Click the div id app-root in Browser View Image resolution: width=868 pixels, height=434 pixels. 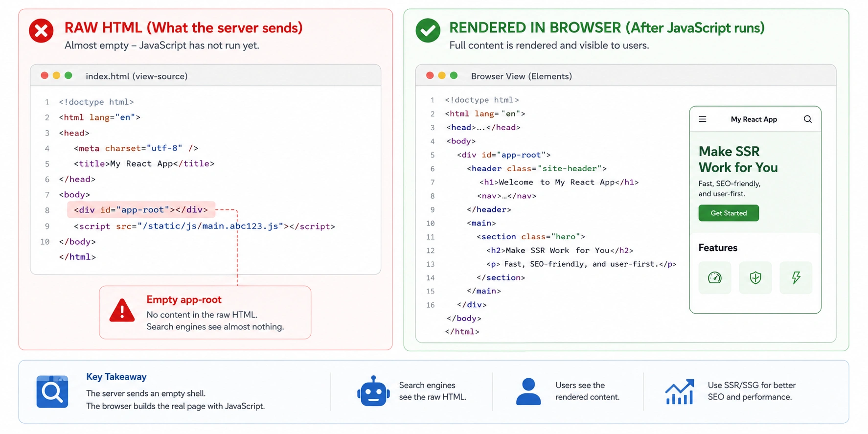click(504, 155)
